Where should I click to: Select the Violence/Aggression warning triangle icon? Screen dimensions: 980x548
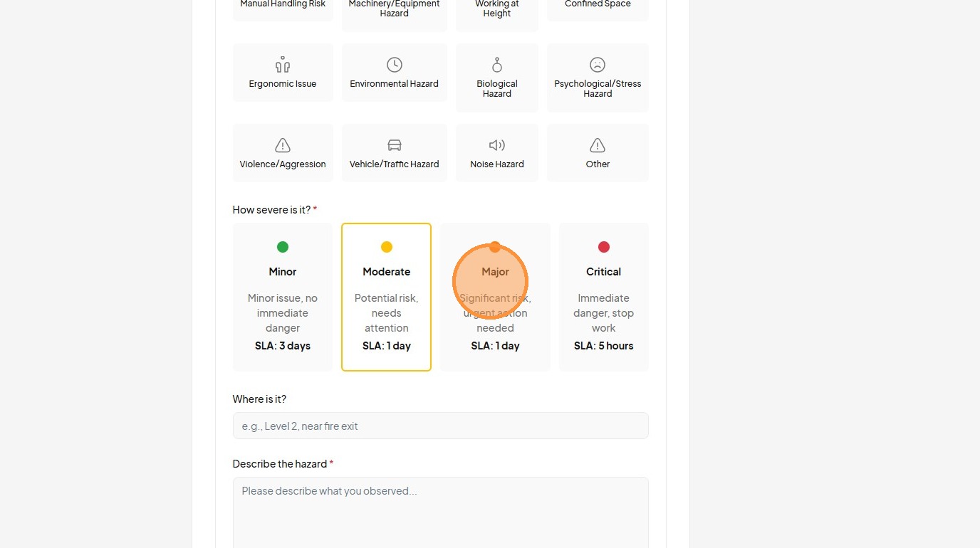(283, 145)
